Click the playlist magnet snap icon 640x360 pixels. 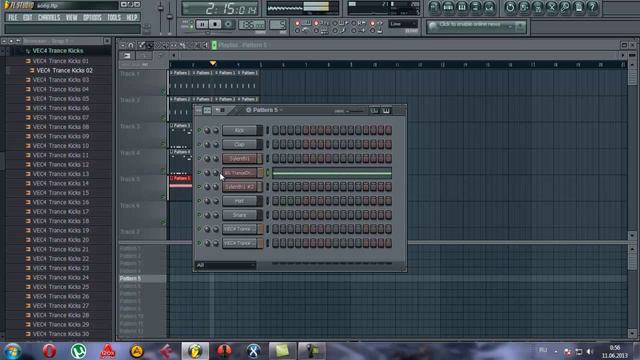tap(131, 45)
